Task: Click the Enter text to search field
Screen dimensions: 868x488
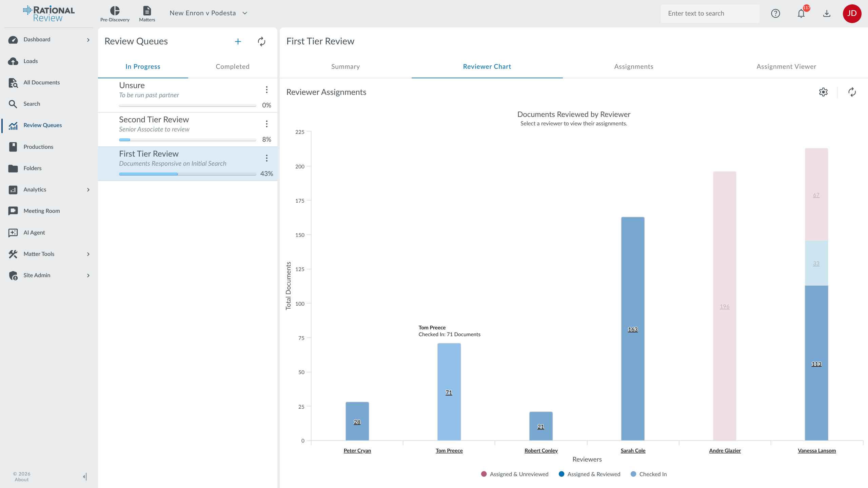Action: (710, 14)
